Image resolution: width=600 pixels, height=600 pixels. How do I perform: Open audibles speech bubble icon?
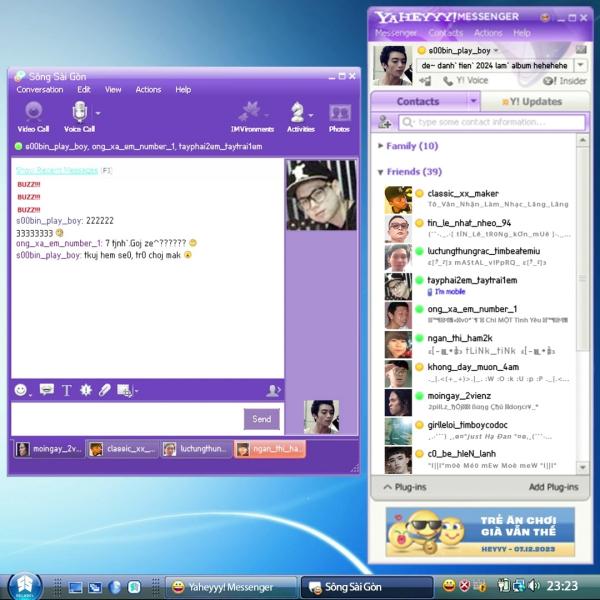point(47,390)
